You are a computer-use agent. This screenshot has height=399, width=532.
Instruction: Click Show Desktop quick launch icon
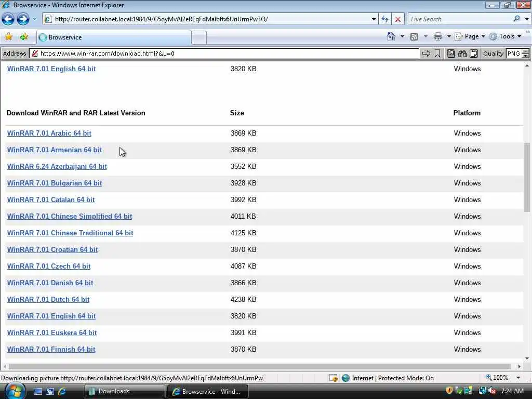pos(38,392)
